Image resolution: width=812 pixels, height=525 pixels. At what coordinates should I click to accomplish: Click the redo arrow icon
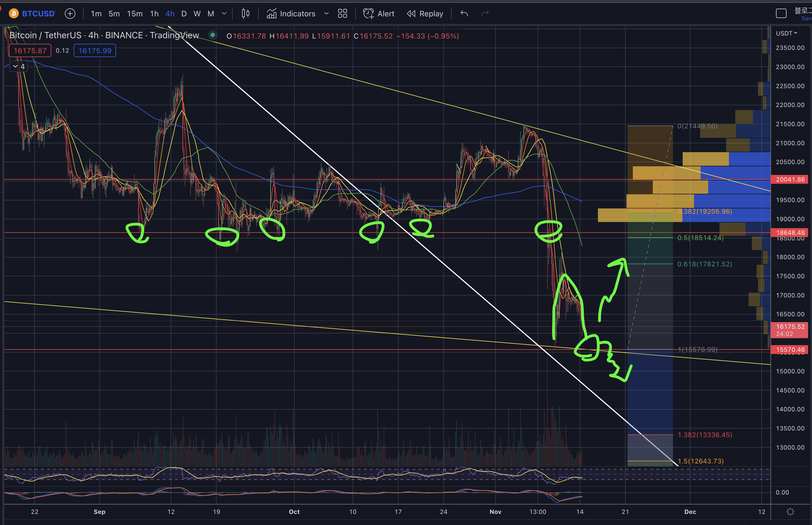coord(485,14)
